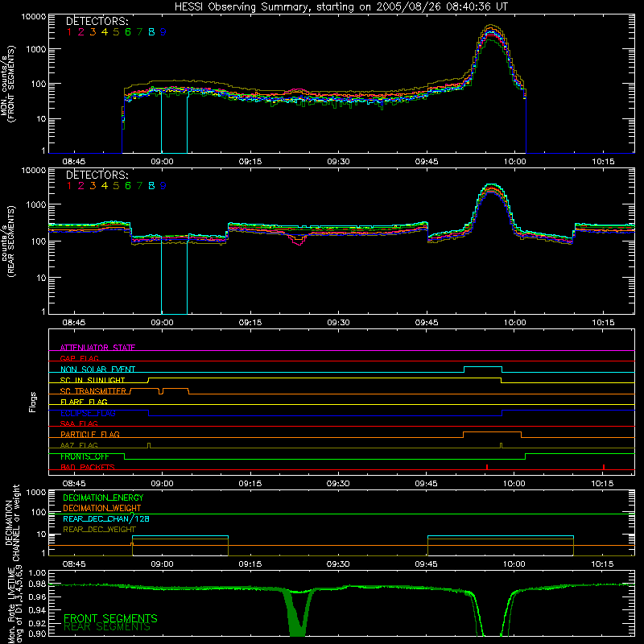Select detector 5 label in rear segments legend

[x=116, y=186]
